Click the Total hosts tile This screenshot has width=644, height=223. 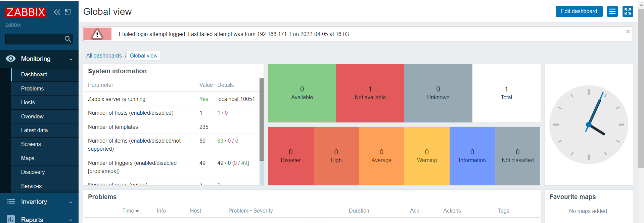(506, 93)
